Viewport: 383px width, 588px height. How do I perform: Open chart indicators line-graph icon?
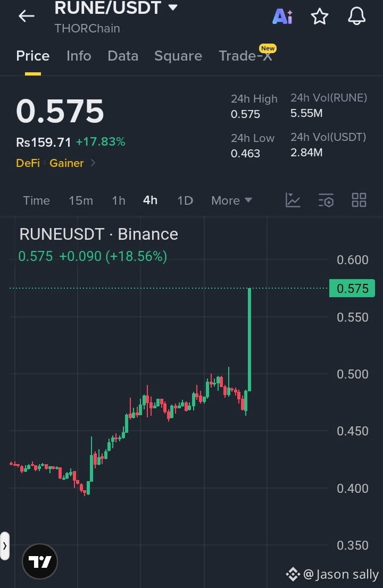pos(293,200)
